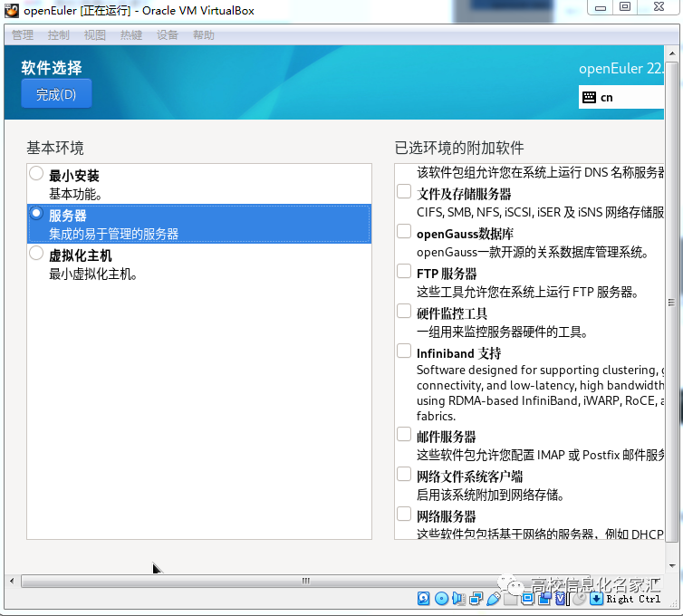Viewport: 683px width, 616px height.
Task: Open the network adapters status icon
Action: click(476, 599)
